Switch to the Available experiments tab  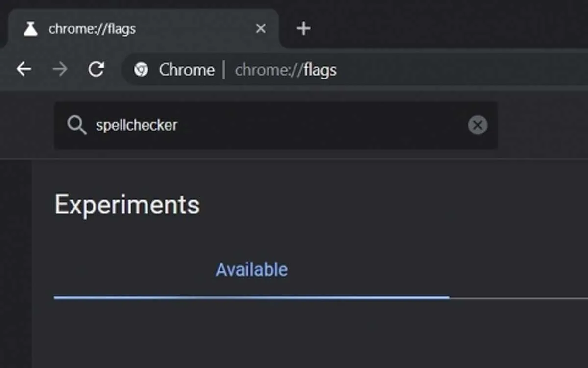point(251,270)
